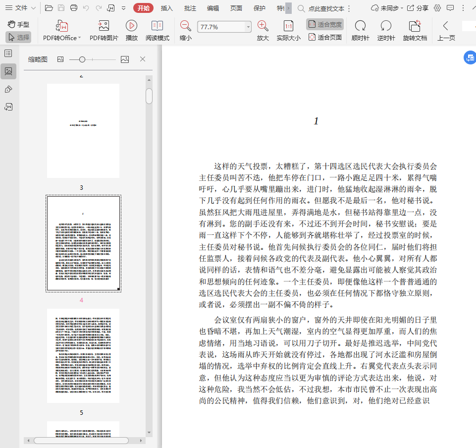Start 播放 slideshow playback
This screenshot has height=448, width=476.
pyautogui.click(x=131, y=30)
